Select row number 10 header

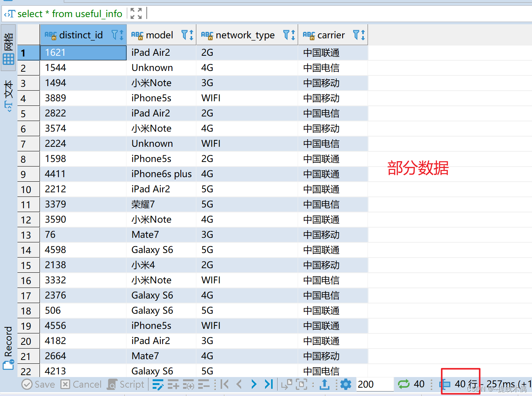pos(28,189)
